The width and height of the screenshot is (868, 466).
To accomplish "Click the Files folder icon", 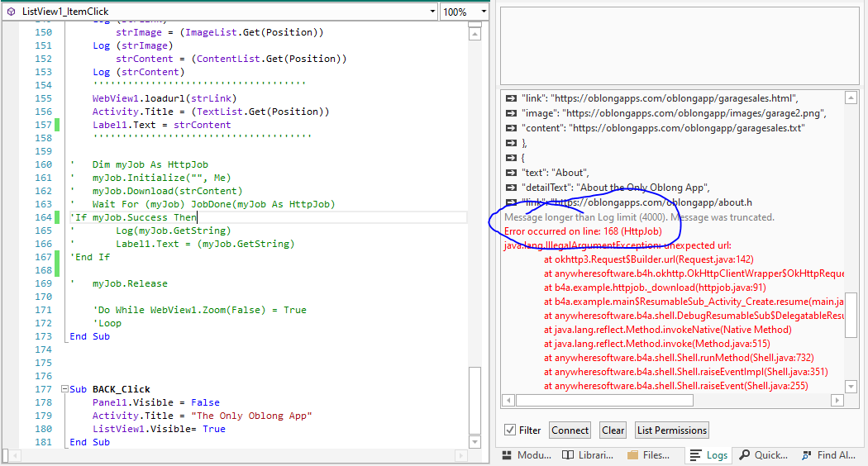I will 632,455.
